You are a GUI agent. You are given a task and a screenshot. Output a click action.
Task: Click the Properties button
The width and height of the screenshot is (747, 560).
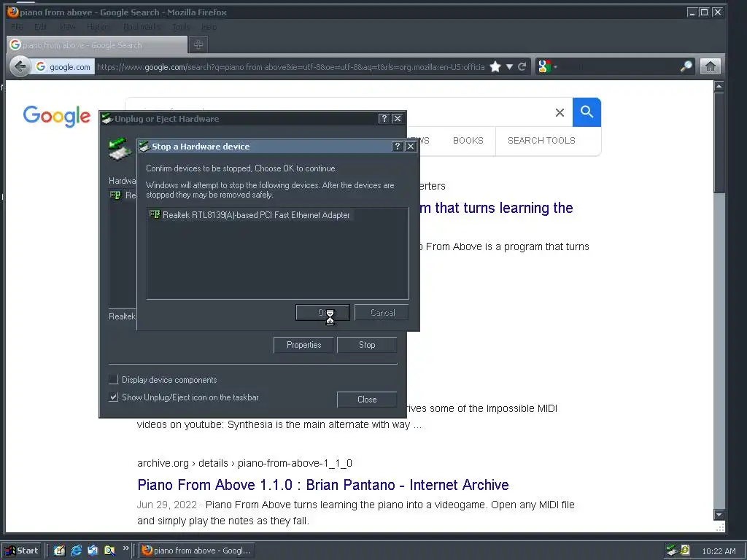[x=304, y=345]
